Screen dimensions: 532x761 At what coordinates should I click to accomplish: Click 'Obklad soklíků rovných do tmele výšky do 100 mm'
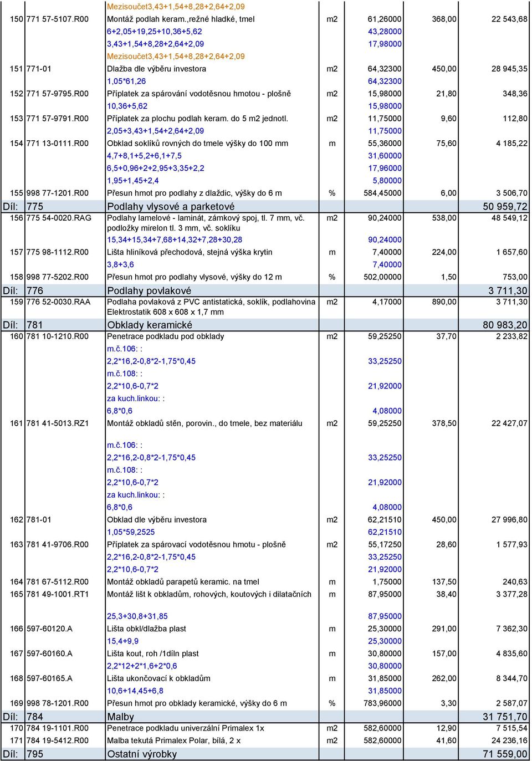point(197,143)
